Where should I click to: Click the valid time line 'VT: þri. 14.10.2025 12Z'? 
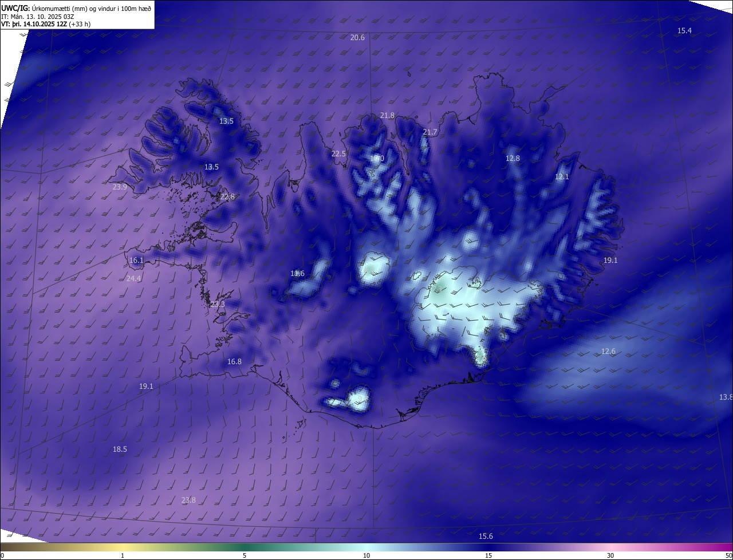pyautogui.click(x=34, y=24)
